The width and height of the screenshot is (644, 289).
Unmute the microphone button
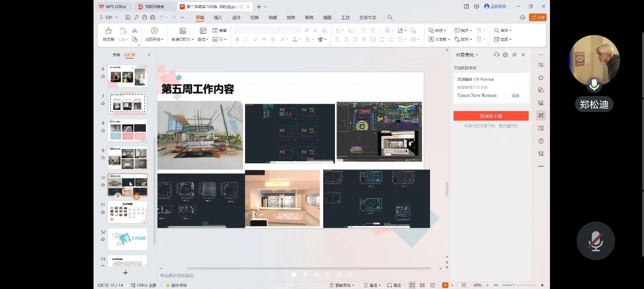pos(595,241)
